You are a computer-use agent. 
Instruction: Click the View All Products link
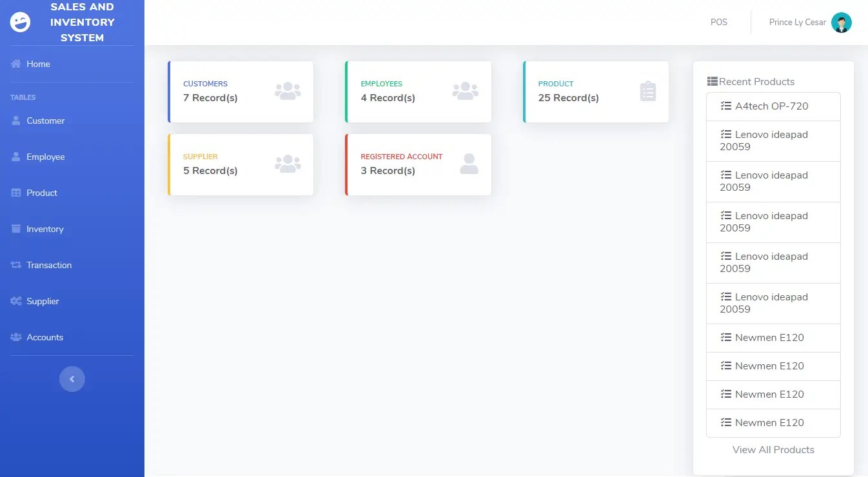click(x=773, y=450)
